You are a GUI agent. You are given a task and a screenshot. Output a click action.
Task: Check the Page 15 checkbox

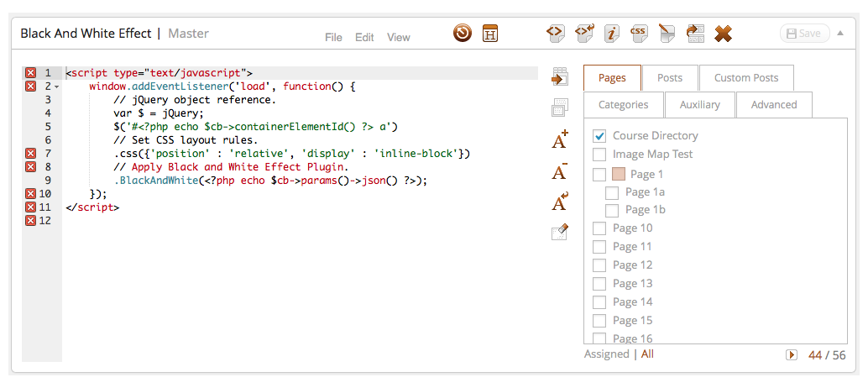pos(599,321)
